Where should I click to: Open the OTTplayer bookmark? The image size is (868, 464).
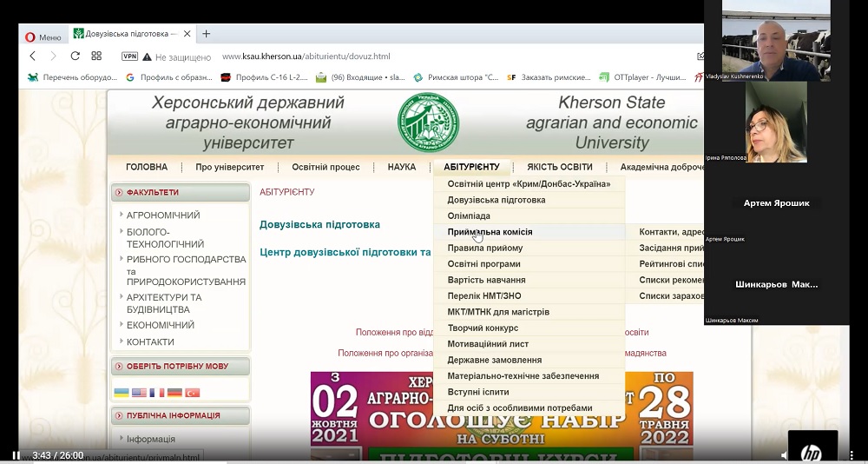coord(643,77)
